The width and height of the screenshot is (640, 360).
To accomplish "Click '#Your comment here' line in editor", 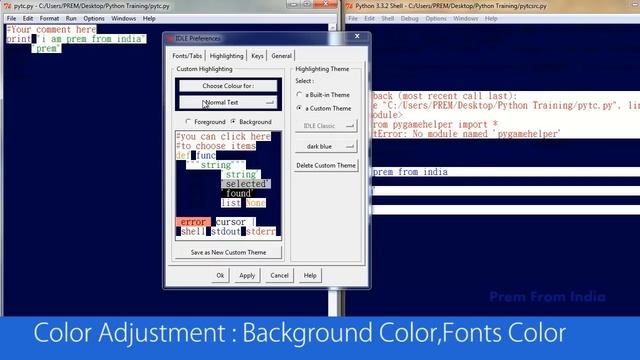I will 51,29.
